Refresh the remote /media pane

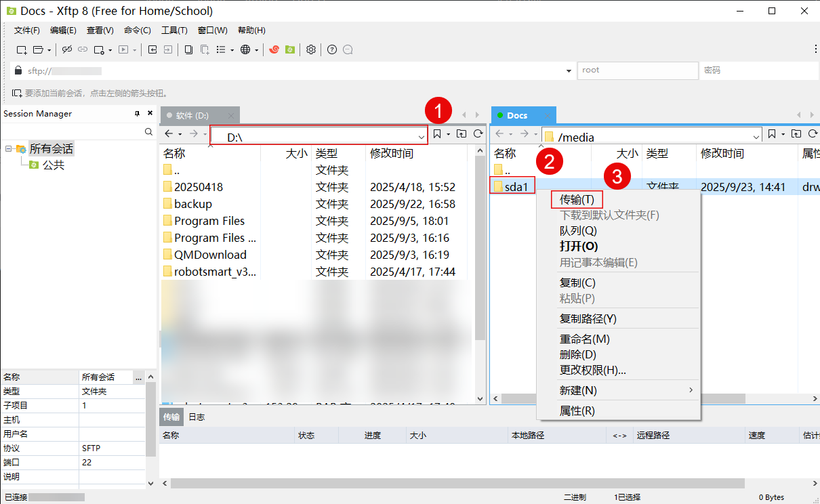[812, 134]
